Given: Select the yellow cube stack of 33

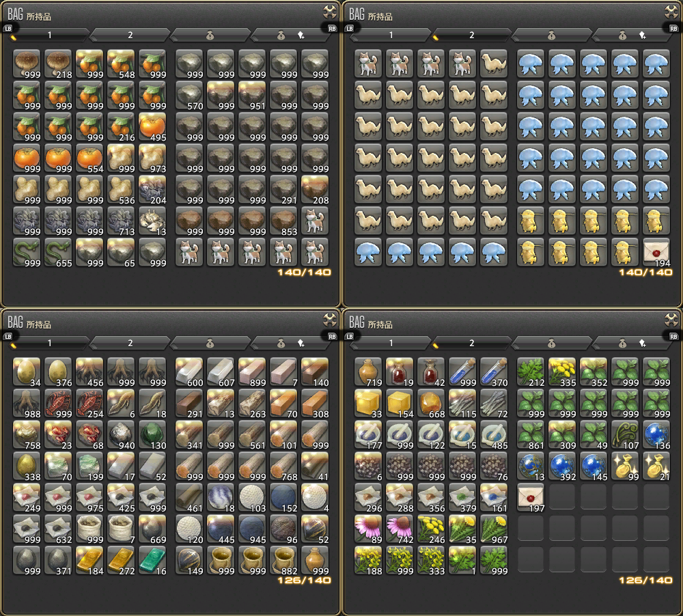Looking at the screenshot, I should 368,402.
